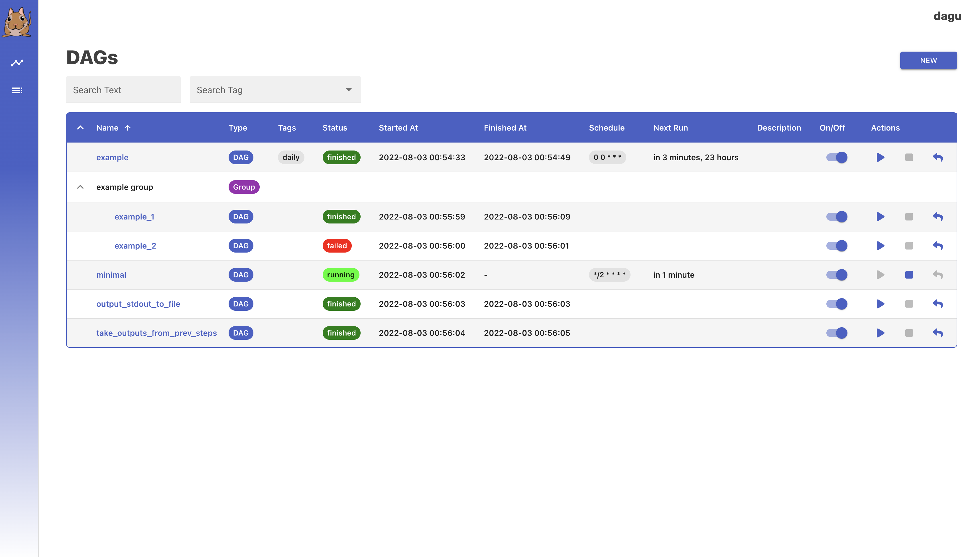Create a DAG with NEW button
Image resolution: width=980 pixels, height=557 pixels.
coord(928,60)
